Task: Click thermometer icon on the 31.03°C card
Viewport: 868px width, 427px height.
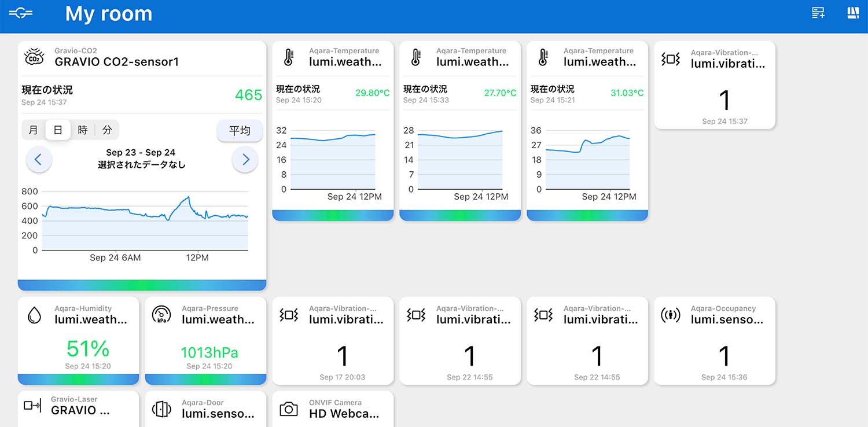Action: (x=543, y=57)
